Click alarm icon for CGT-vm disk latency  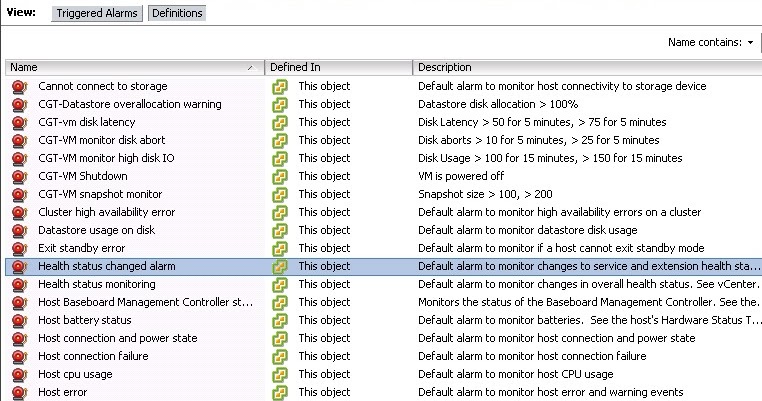19,122
